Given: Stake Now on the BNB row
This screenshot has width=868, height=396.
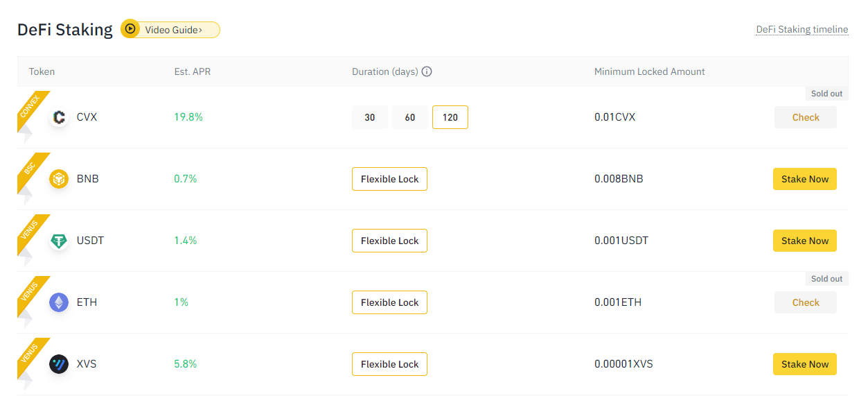Looking at the screenshot, I should pyautogui.click(x=805, y=179).
